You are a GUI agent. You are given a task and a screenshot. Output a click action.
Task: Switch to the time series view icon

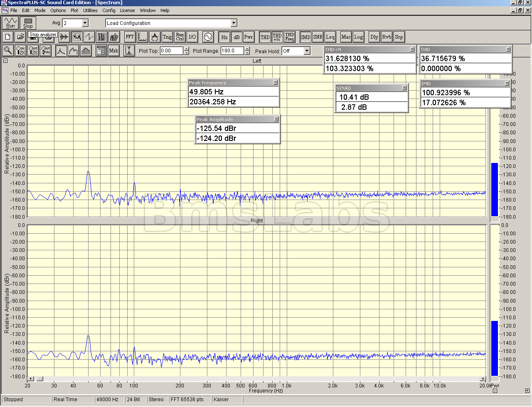64,37
